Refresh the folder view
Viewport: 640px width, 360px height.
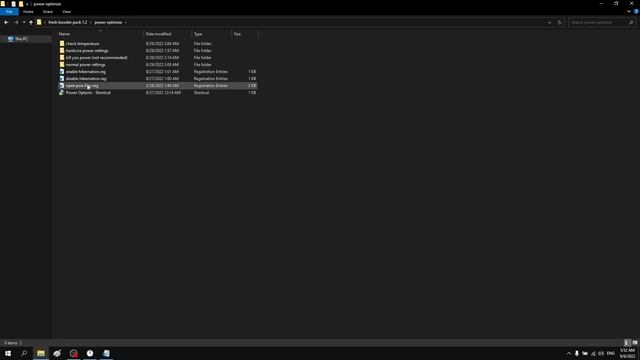pos(560,22)
